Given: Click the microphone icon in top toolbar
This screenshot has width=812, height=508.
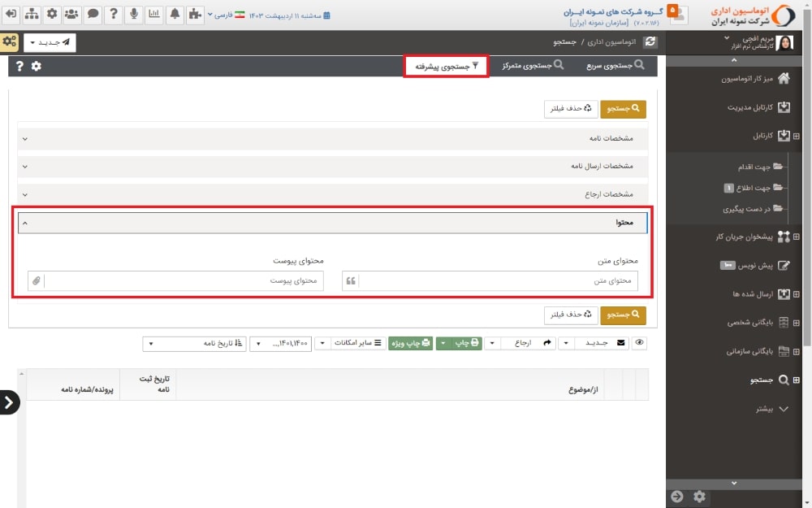Looking at the screenshot, I should (133, 14).
